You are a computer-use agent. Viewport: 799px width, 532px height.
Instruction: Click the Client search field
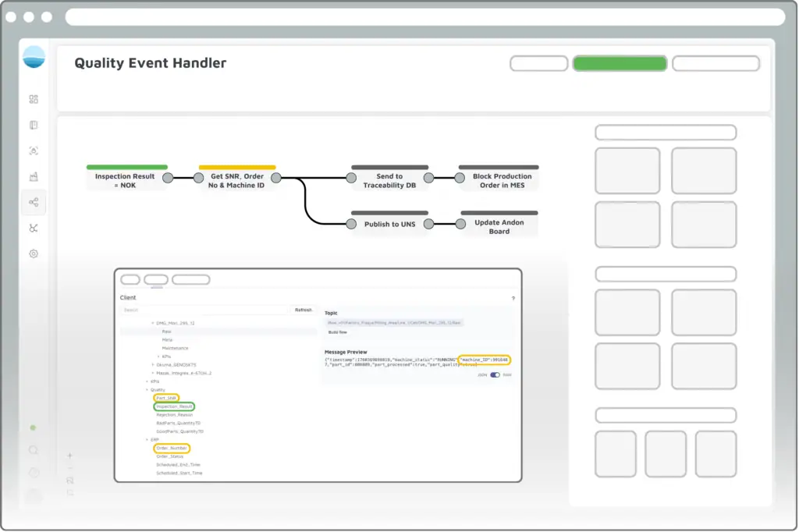click(204, 310)
